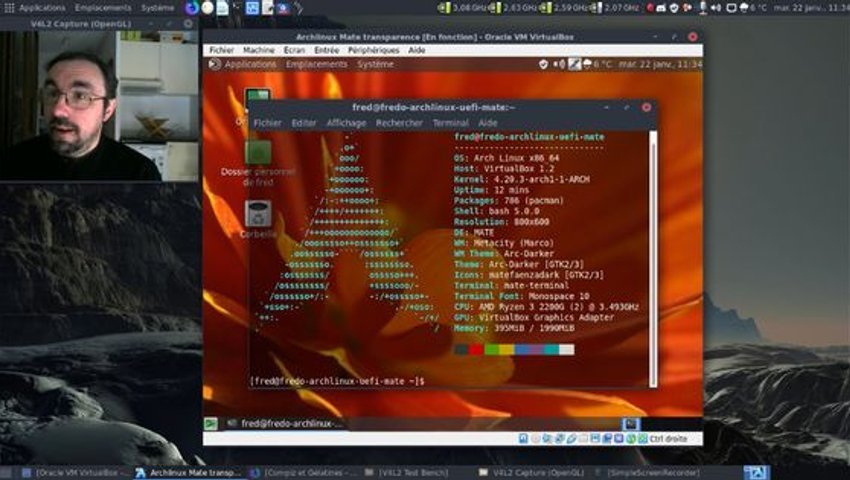The image size is (850, 480).
Task: Click the text editor launcher with pencil in top panel
Action: pyautogui.click(x=268, y=8)
